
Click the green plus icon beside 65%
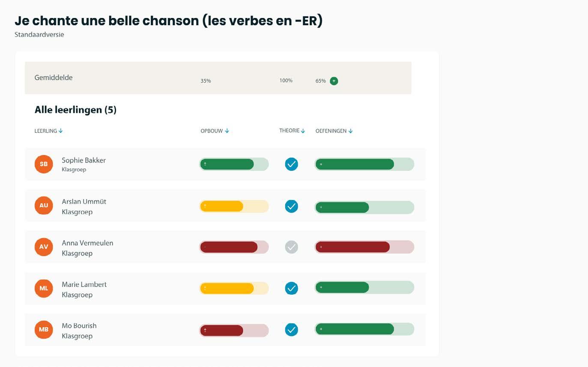point(334,81)
